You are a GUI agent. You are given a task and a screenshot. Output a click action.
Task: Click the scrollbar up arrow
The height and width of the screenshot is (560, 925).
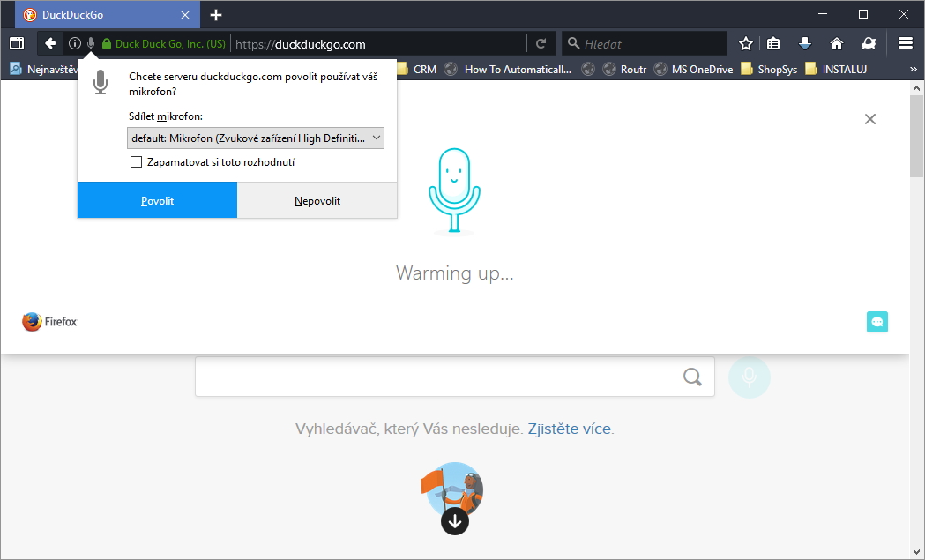coord(916,88)
